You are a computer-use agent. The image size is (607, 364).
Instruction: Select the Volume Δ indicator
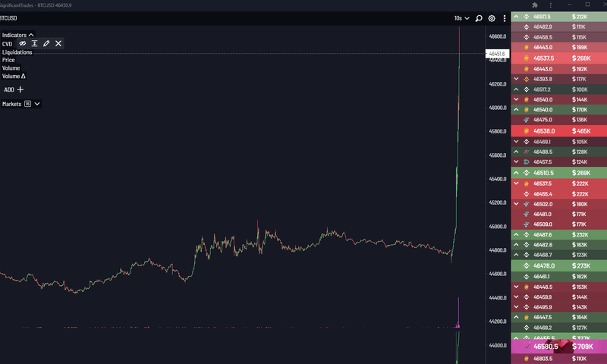point(14,76)
